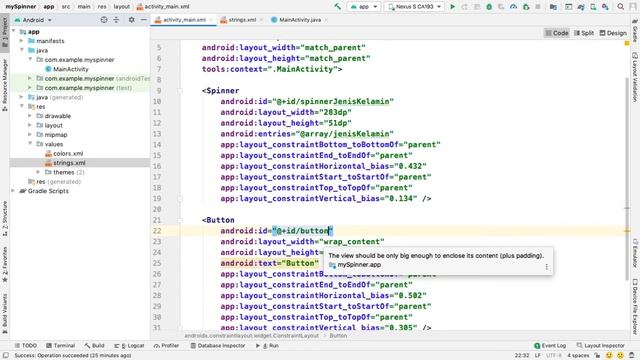The image size is (640, 360).
Task: Open the Event Log
Action: click(550, 346)
